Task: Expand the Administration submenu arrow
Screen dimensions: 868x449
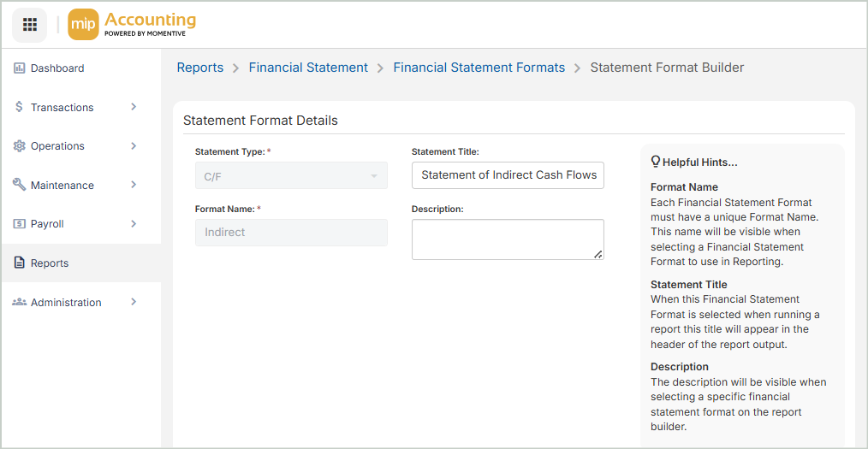Action: [x=134, y=303]
